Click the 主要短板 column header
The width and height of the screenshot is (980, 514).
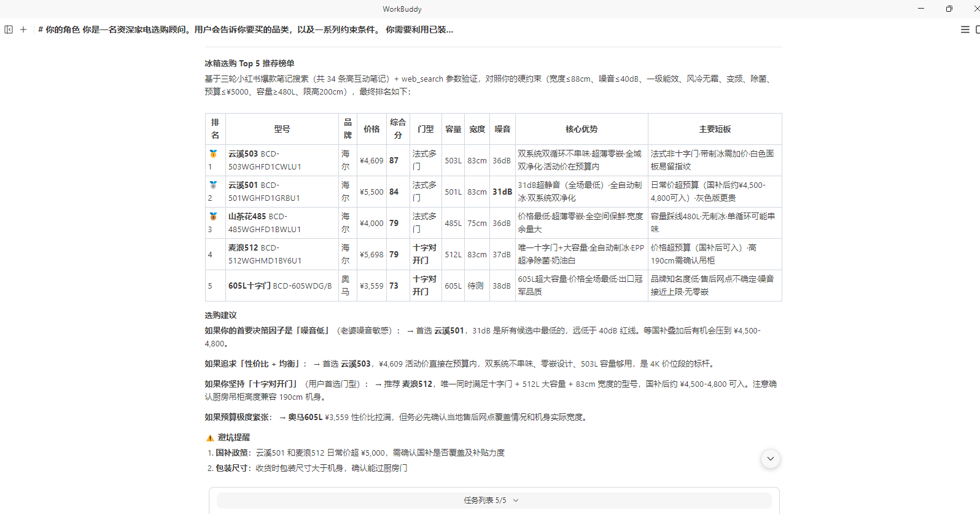pos(715,129)
